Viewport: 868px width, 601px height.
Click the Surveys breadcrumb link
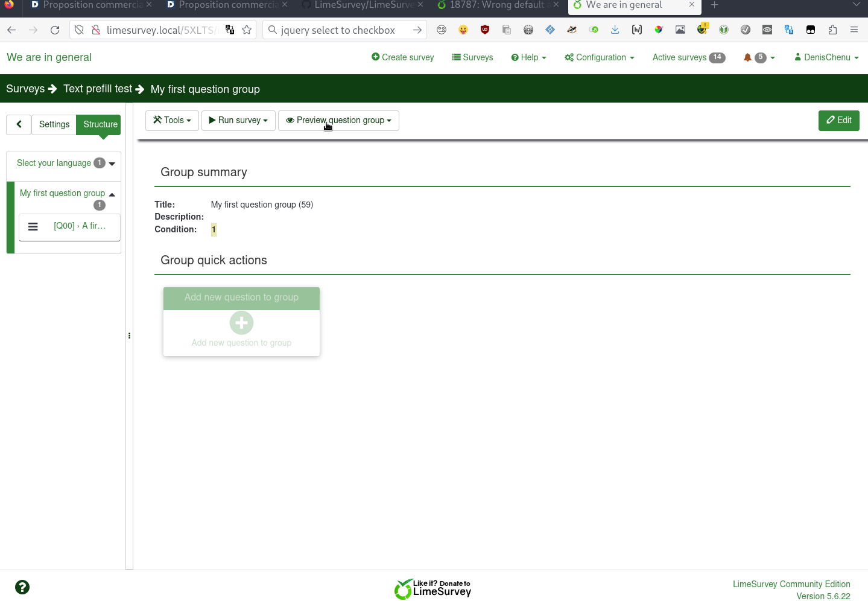[x=25, y=89]
